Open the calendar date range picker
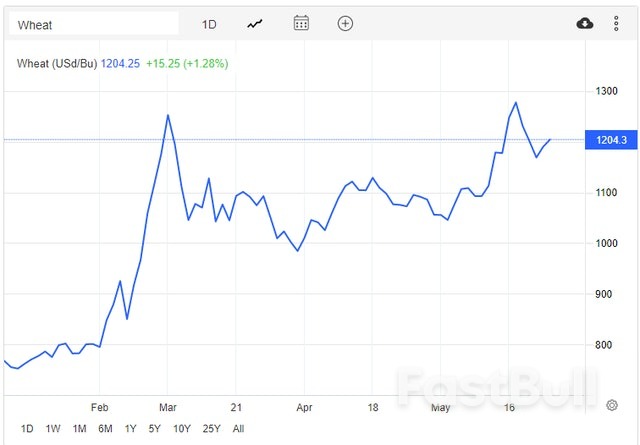The width and height of the screenshot is (640, 445). point(301,23)
